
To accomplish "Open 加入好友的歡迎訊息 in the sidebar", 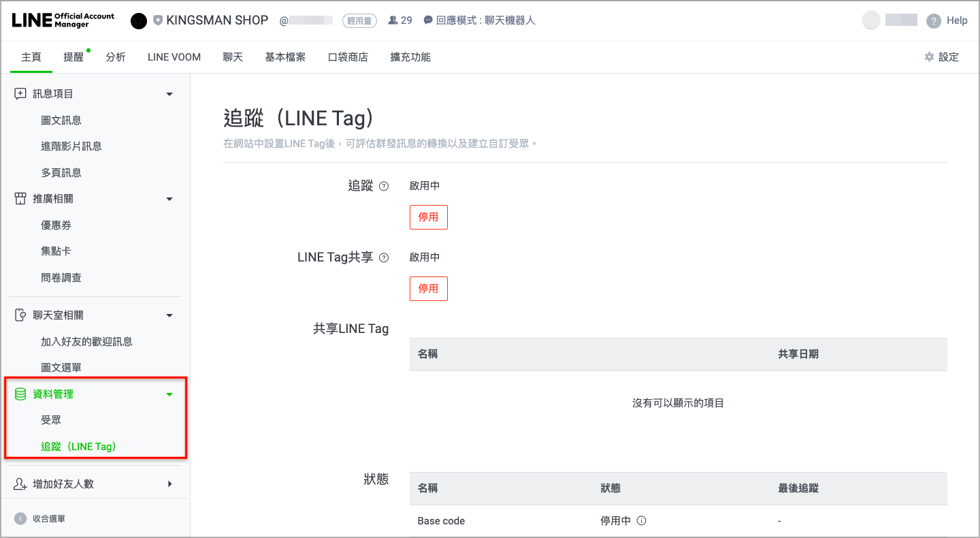I will (86, 342).
